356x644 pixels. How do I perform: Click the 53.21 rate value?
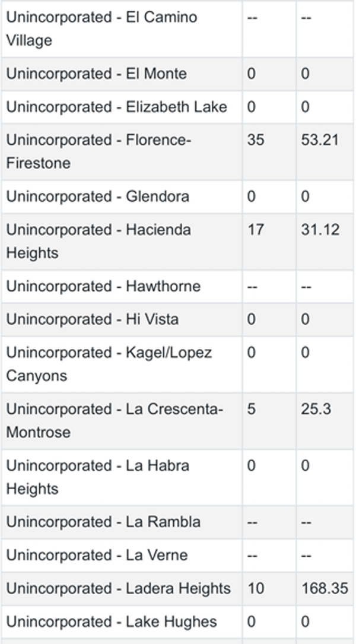[x=320, y=140]
